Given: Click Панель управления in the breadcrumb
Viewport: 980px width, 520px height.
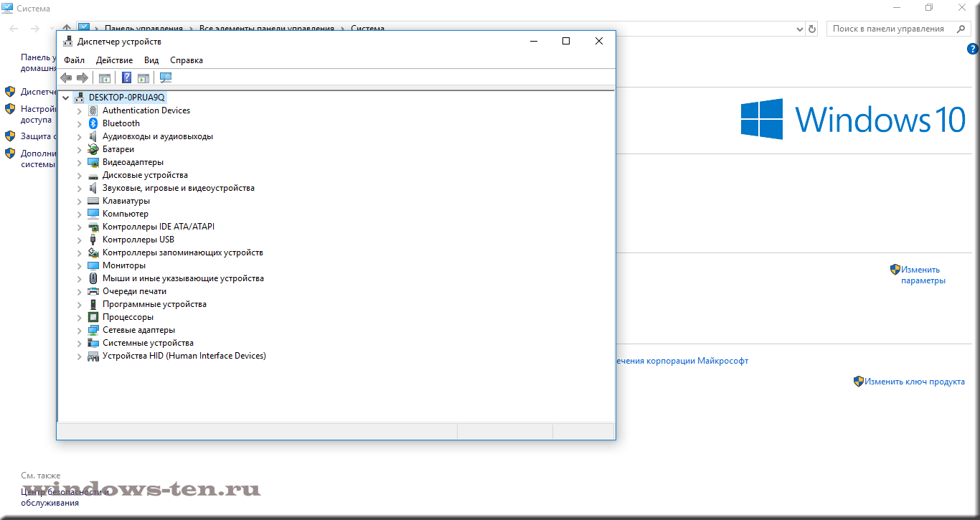Looking at the screenshot, I should [143, 29].
